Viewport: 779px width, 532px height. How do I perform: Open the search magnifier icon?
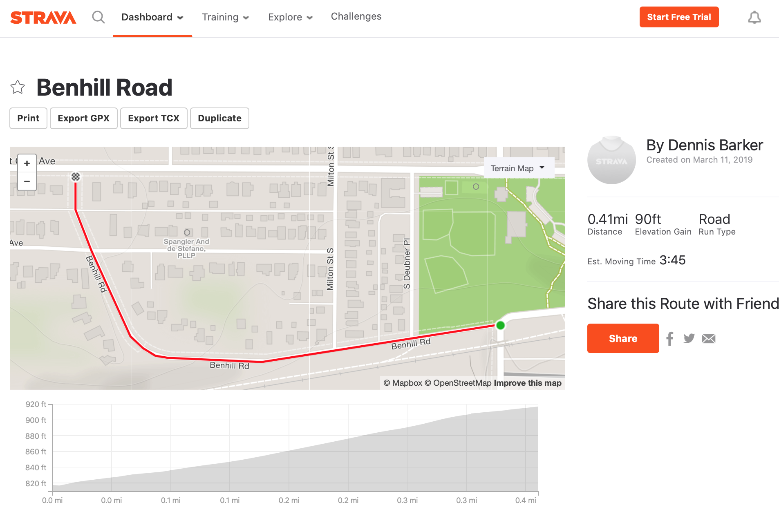tap(98, 17)
